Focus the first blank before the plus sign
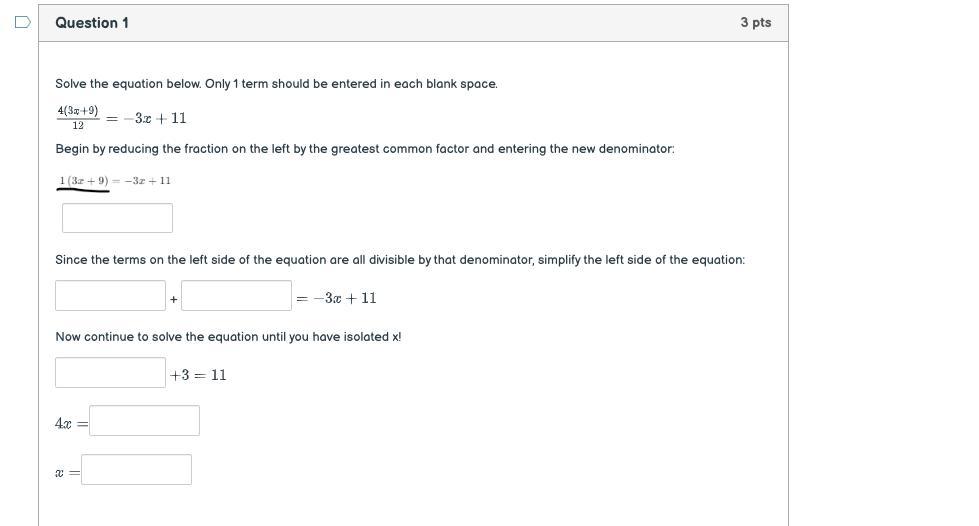This screenshot has width=979, height=526. [x=110, y=296]
